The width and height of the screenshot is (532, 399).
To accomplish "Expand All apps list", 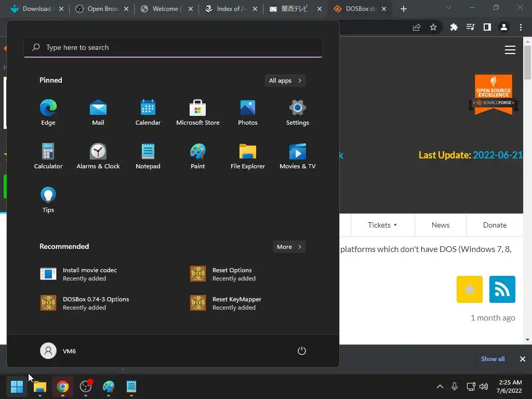I will click(285, 81).
